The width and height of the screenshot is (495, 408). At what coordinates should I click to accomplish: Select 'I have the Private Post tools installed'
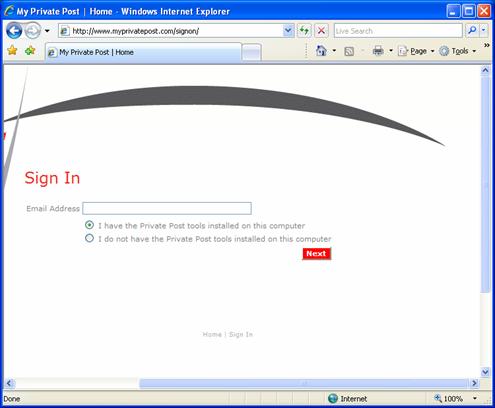click(x=89, y=225)
